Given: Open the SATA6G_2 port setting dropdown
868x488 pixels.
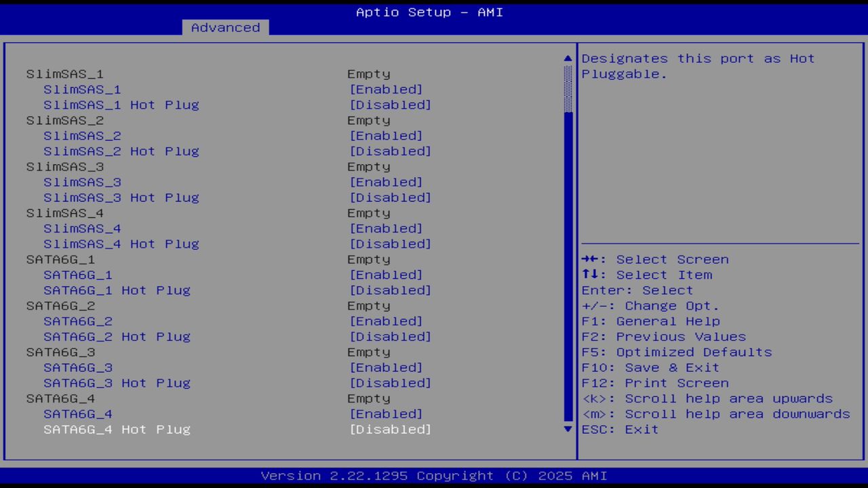Looking at the screenshot, I should [386, 321].
